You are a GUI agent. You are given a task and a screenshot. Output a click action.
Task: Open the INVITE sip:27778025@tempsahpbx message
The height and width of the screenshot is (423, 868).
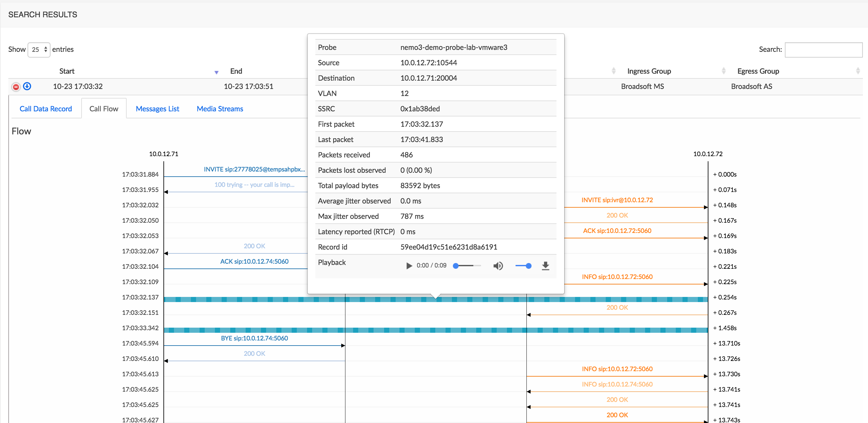[254, 169]
